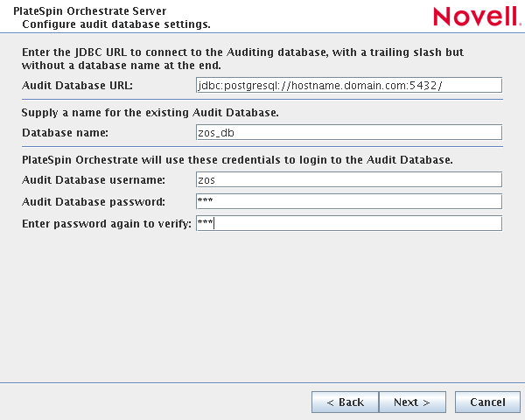Click the PlateSpin Orchestrate Server heading
The width and height of the screenshot is (525, 420).
tap(89, 10)
